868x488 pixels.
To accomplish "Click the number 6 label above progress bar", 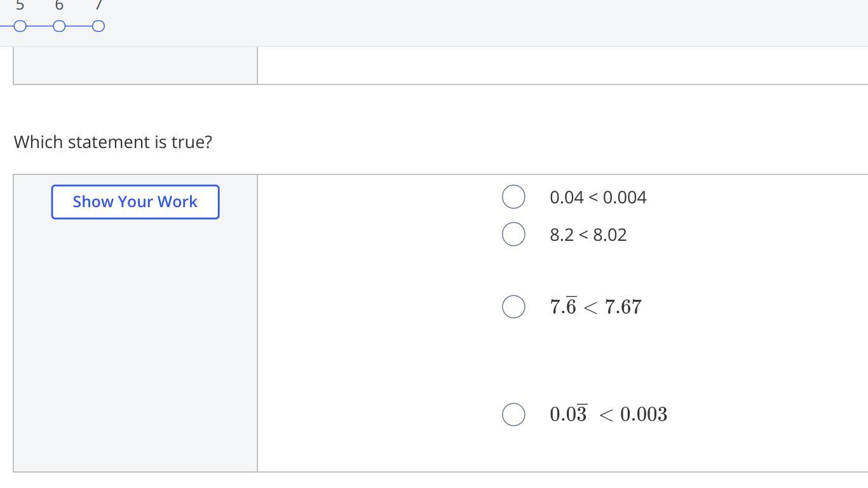I will tap(59, 5).
